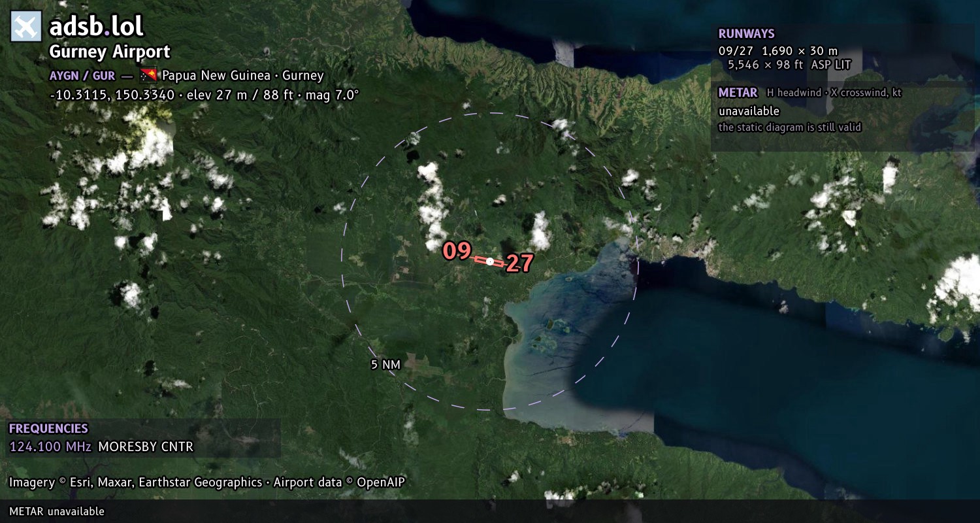Click the 09/27 1,690 × 30 m entry
Screen dimensions: 980x523
click(778, 50)
